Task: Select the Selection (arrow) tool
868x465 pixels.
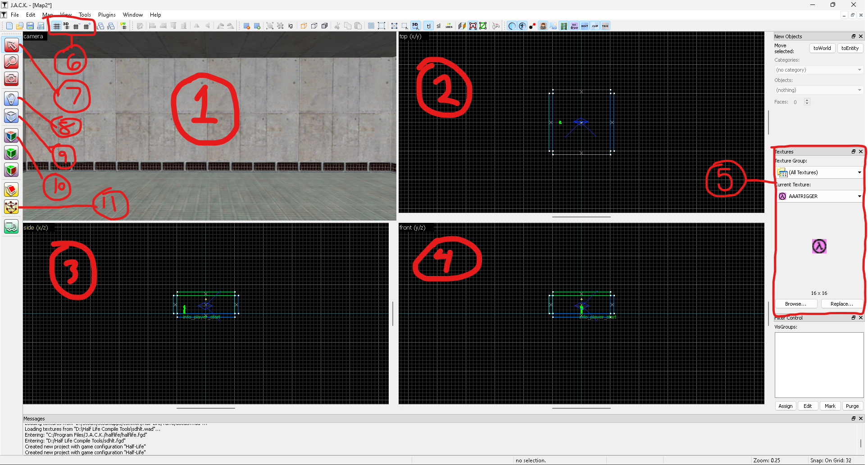Action: tap(11, 45)
